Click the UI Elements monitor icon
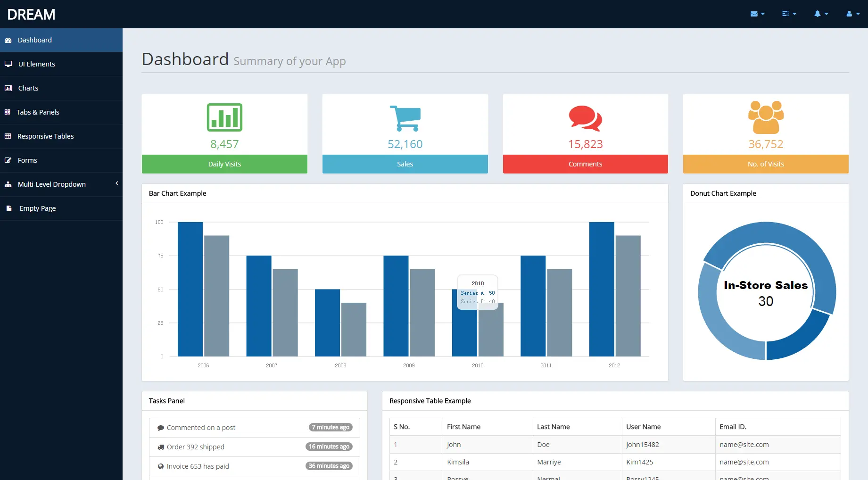868x480 pixels. [8, 64]
